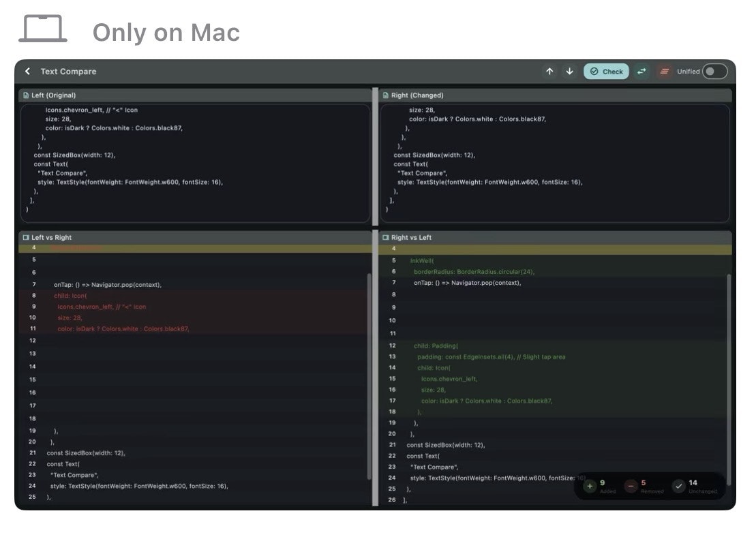Click the Unchanged checkmark badge
The height and width of the screenshot is (539, 756).
[679, 486]
